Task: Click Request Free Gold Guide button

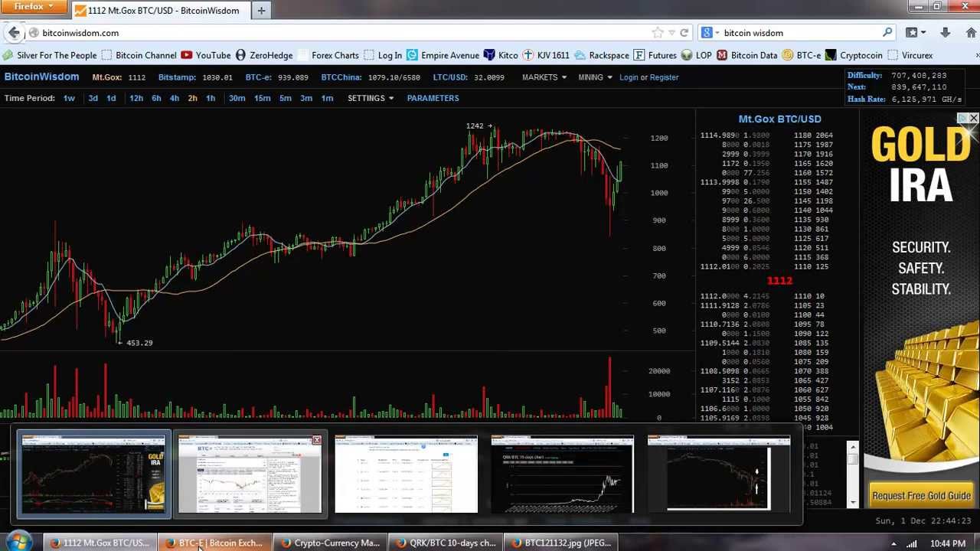Action: tap(921, 496)
